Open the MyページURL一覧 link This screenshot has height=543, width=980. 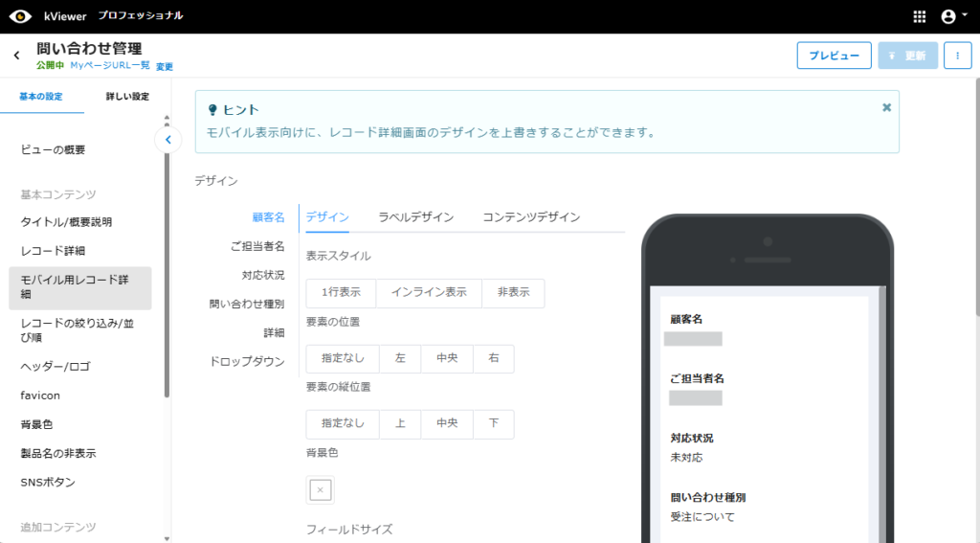click(110, 66)
